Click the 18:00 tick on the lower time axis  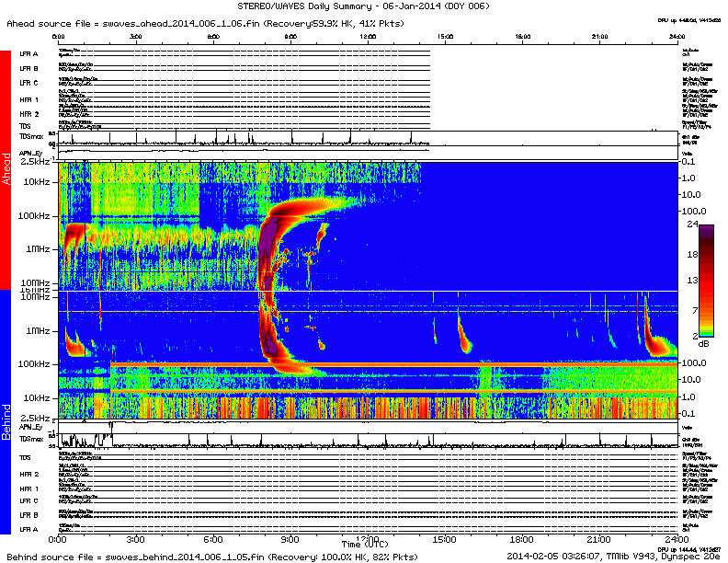(522, 540)
